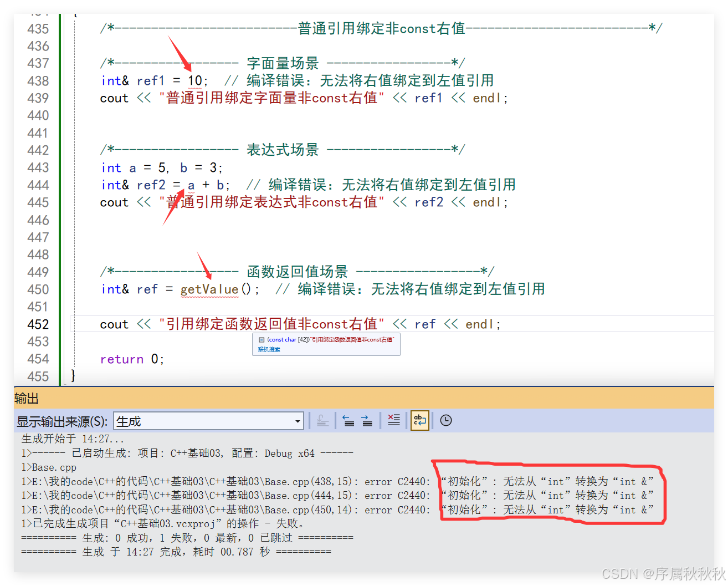The width and height of the screenshot is (728, 586).
Task: Click line number 450 in gutter
Action: 38,289
